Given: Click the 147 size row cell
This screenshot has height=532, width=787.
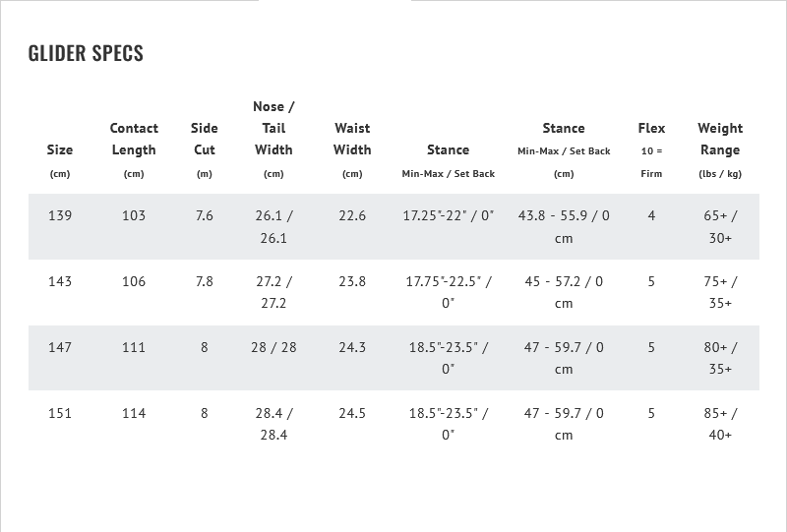Looking at the screenshot, I should [x=60, y=347].
